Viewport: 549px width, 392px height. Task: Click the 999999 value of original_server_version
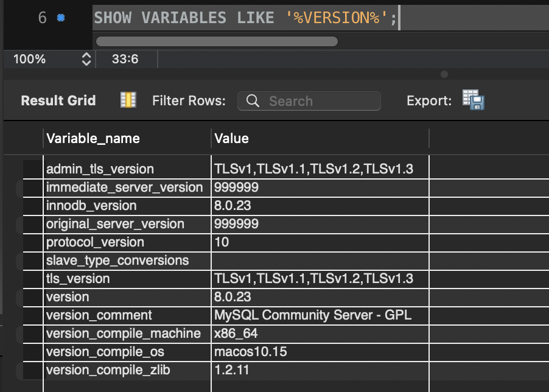coord(320,224)
